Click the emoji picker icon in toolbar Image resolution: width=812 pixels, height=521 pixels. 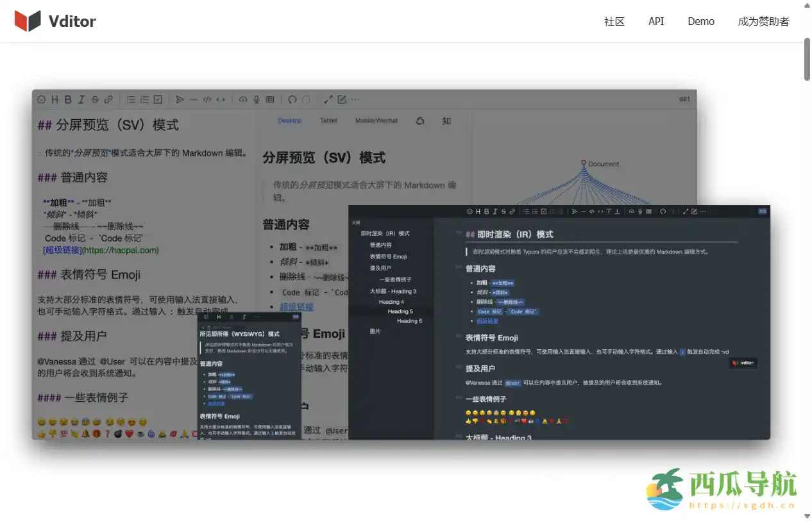tap(40, 99)
